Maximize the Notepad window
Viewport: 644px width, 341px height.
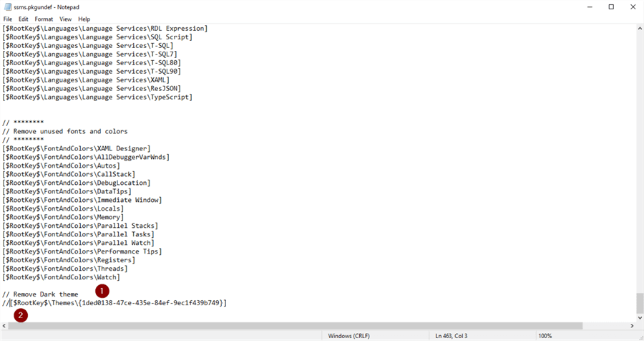[x=611, y=7]
